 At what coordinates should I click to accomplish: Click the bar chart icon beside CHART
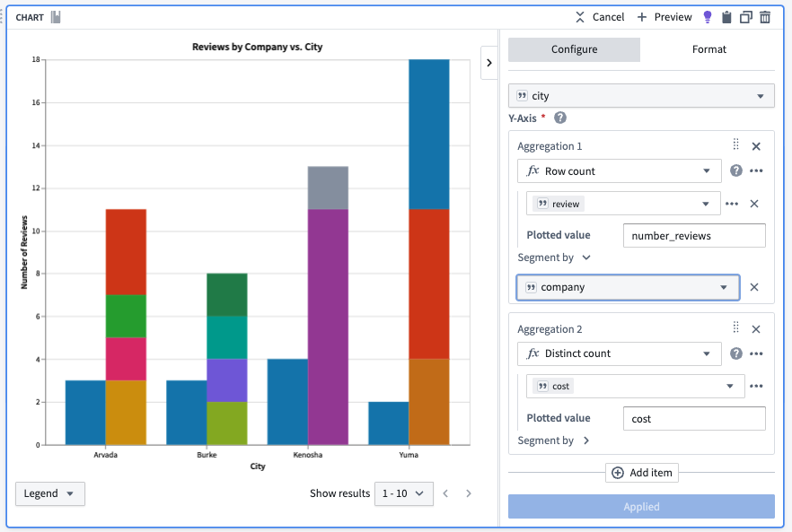[56, 17]
